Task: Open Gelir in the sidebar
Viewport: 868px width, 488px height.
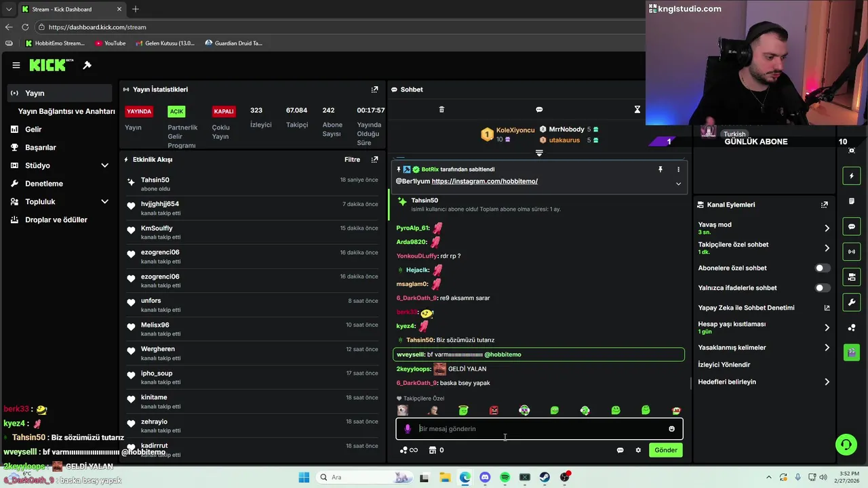Action: coord(60,129)
